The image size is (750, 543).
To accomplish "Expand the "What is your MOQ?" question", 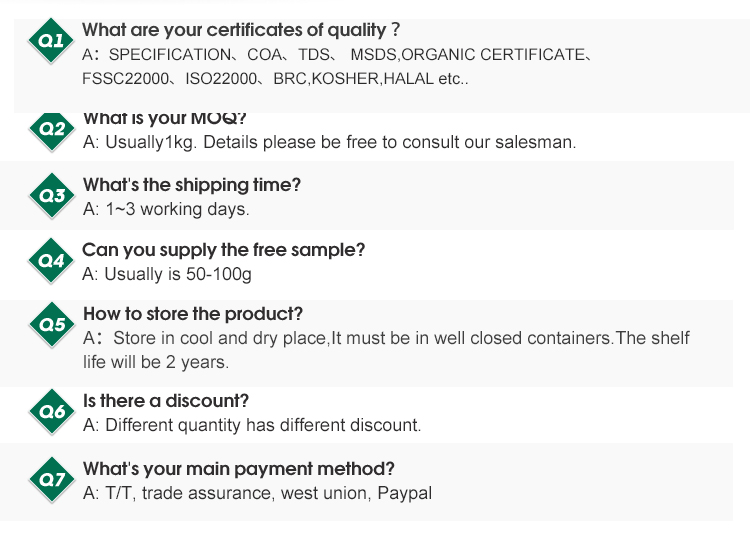I will click(164, 118).
